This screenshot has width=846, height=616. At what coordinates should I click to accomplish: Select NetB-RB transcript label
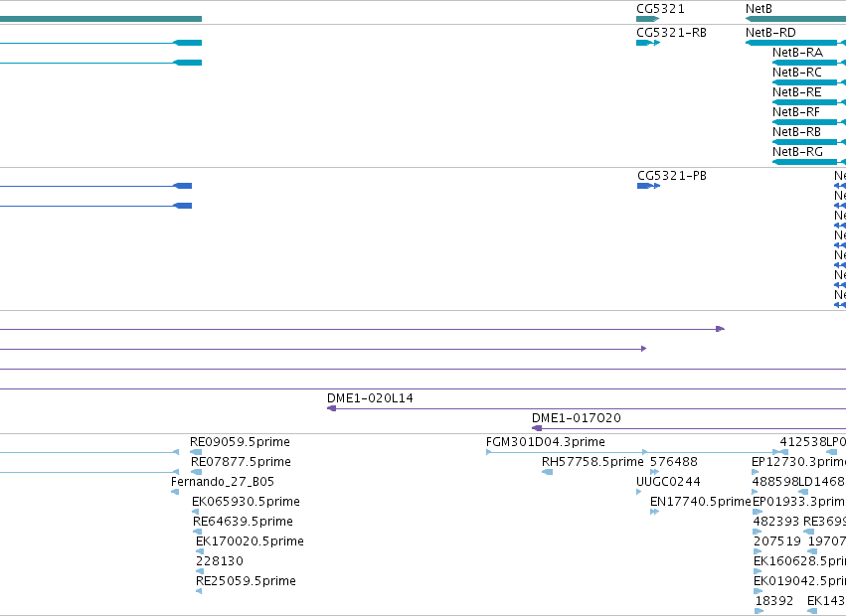tap(797, 132)
